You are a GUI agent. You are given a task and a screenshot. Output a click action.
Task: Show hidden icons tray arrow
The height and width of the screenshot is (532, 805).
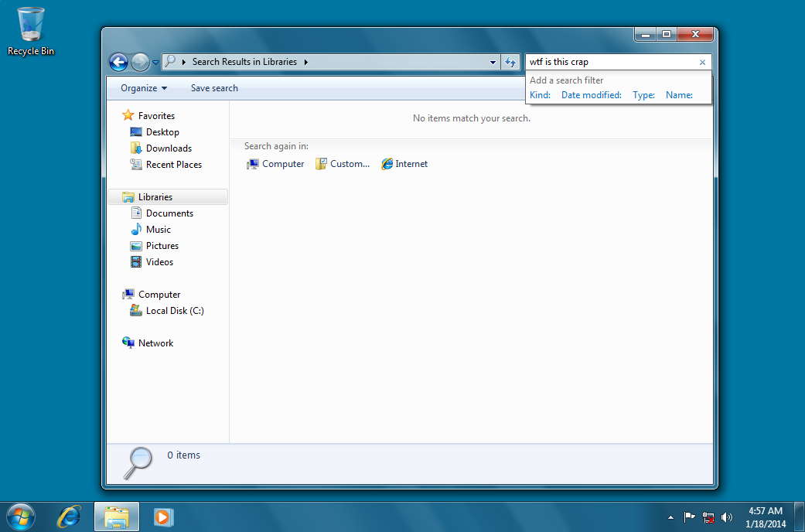(670, 517)
